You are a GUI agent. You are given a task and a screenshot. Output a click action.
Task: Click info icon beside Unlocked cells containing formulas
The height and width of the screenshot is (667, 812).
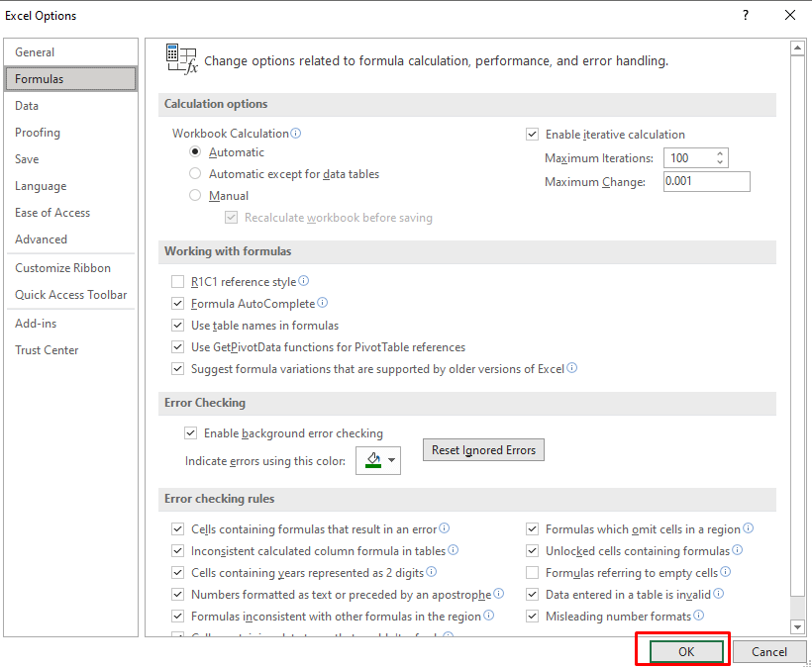tap(738, 550)
